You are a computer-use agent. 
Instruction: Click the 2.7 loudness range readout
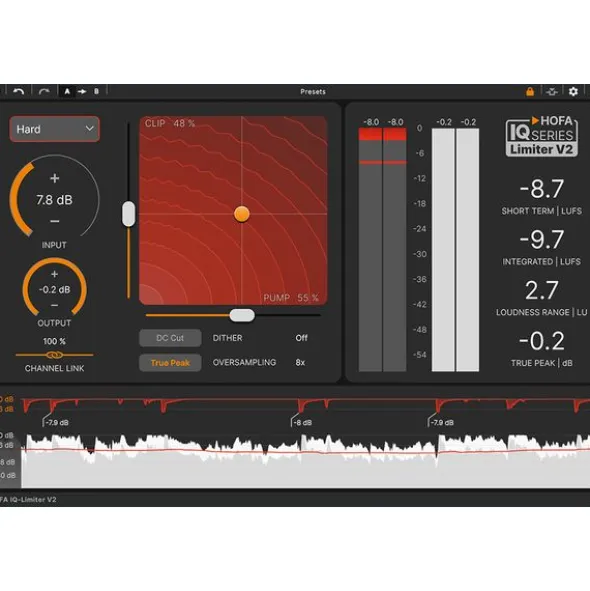pos(542,290)
